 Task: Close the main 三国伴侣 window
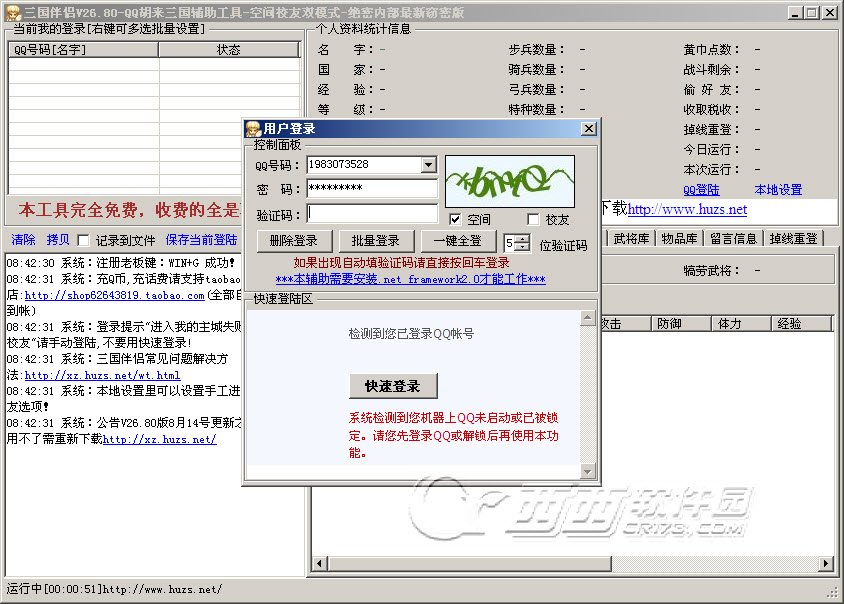(x=829, y=12)
